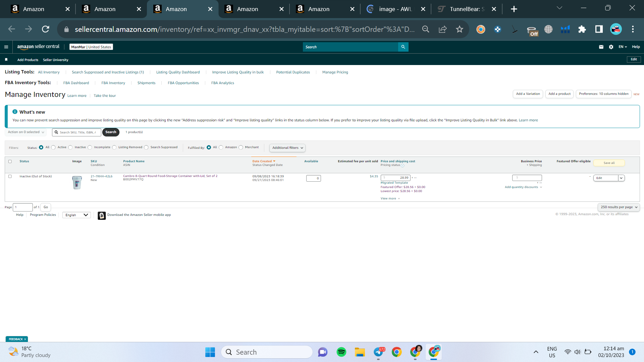Click the 28.99 price input field
644x362 pixels.
tap(396, 178)
